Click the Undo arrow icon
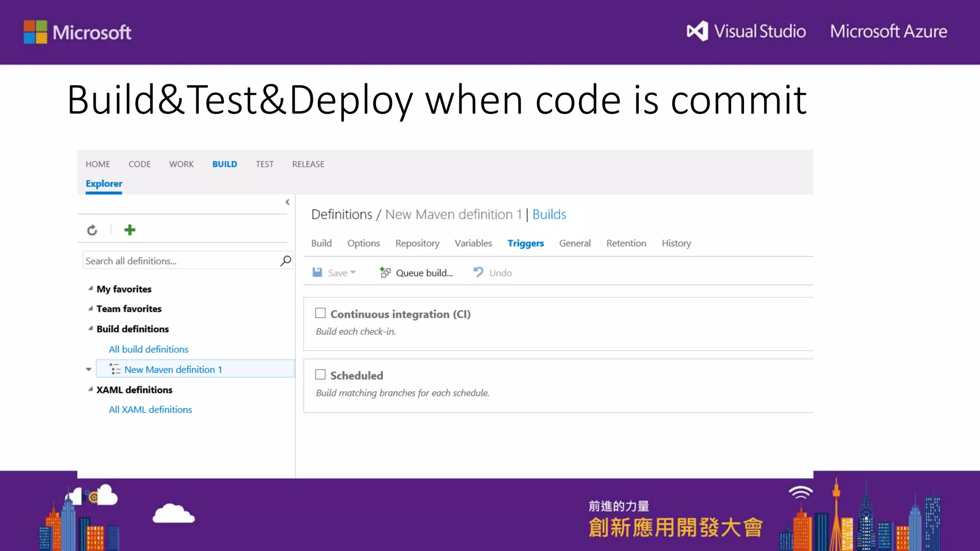980x551 pixels. click(x=478, y=272)
